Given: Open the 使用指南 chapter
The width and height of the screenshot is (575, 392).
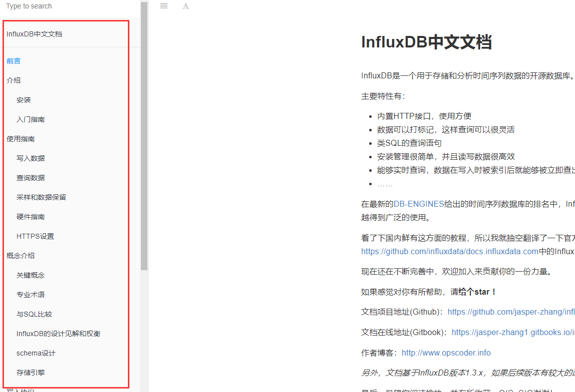Looking at the screenshot, I should tap(20, 139).
